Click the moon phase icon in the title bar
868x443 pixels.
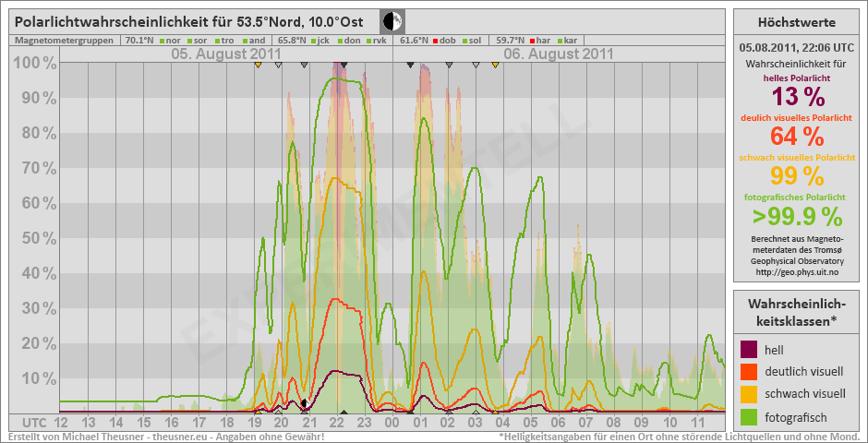[392, 21]
